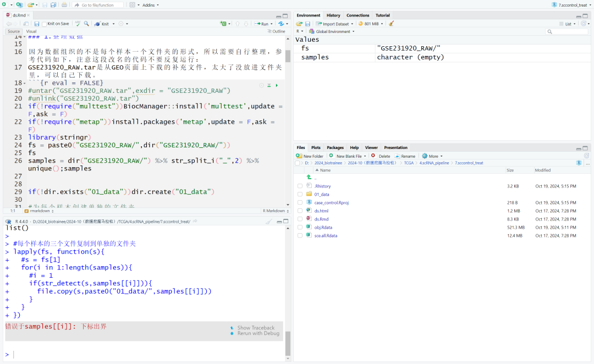This screenshot has height=364, width=594.
Task: Open the Plots tab
Action: (316, 148)
